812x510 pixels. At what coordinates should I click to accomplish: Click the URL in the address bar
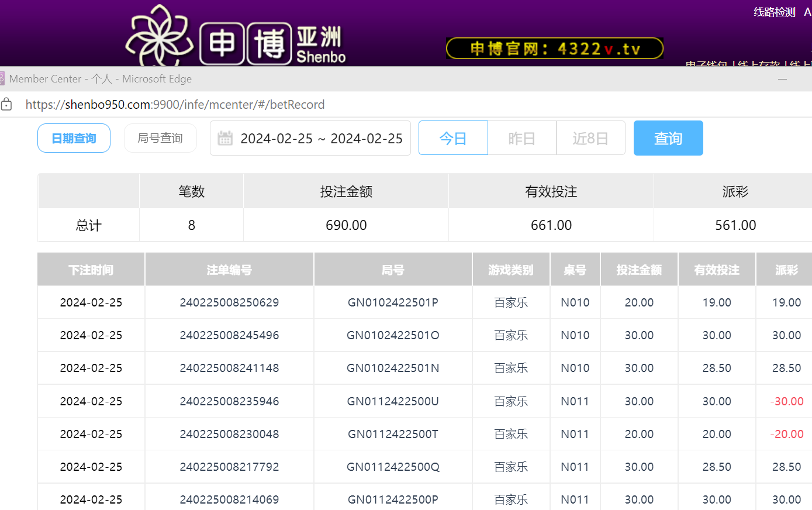coord(175,105)
